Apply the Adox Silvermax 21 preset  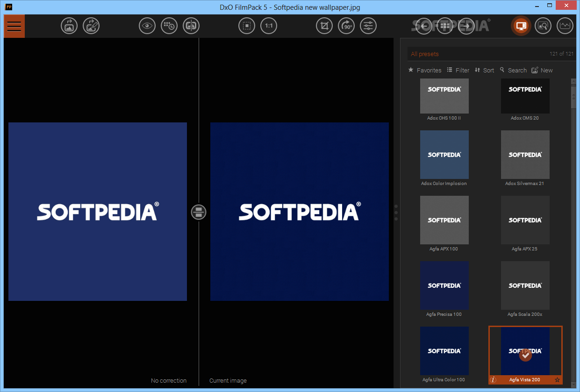[x=525, y=155]
